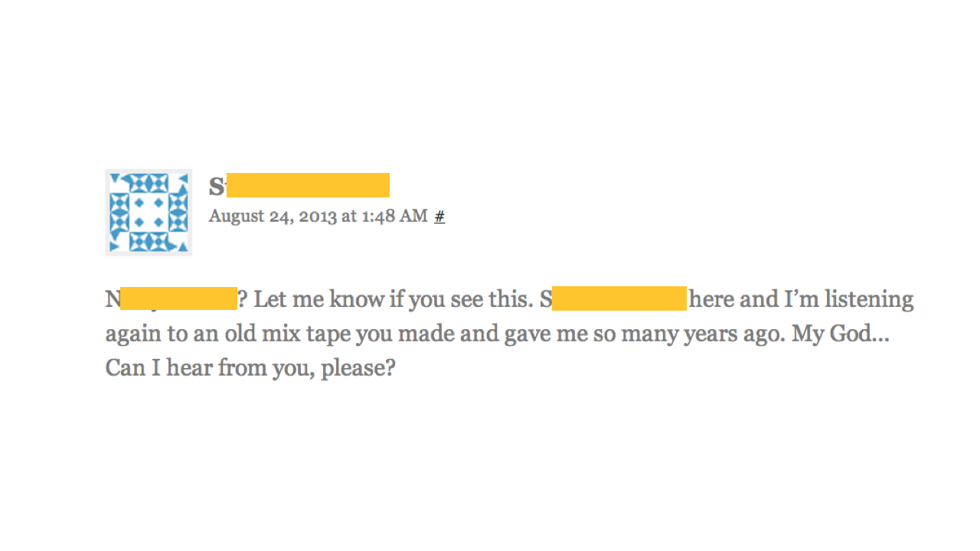Click the # permalink next to the timestamp
Image resolution: width=980 pixels, height=551 pixels.
coord(439,217)
